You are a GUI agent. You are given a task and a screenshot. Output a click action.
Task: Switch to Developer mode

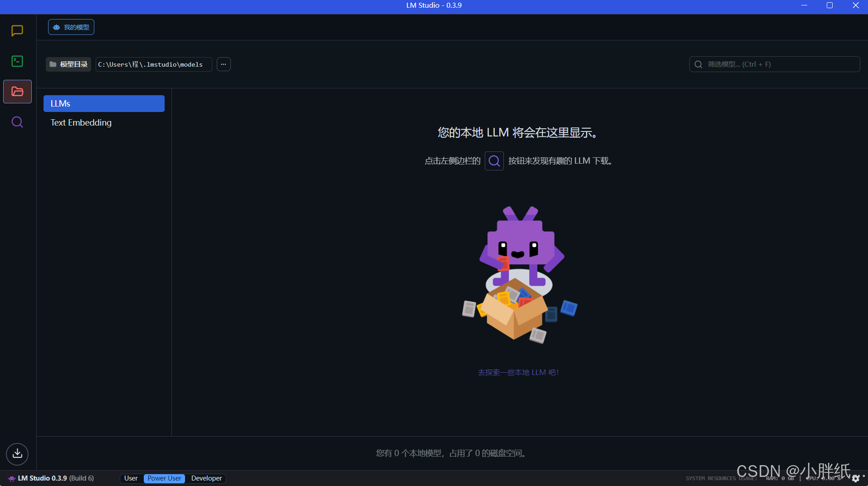point(206,478)
